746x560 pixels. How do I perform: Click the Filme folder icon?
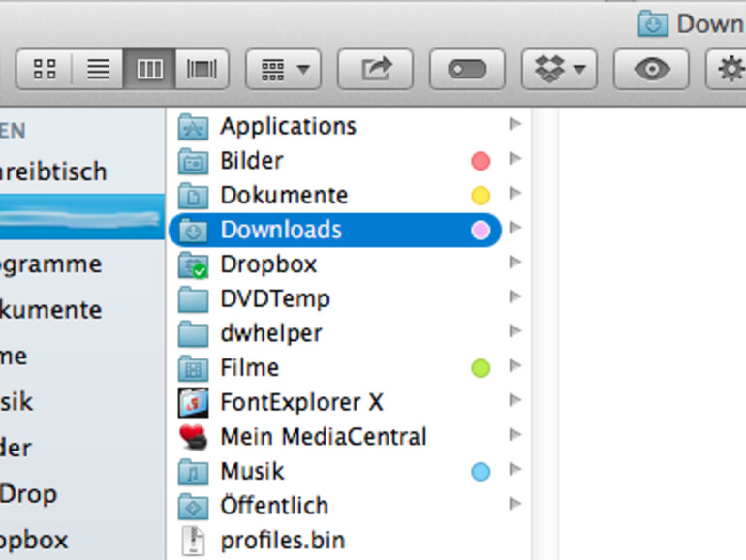(193, 368)
